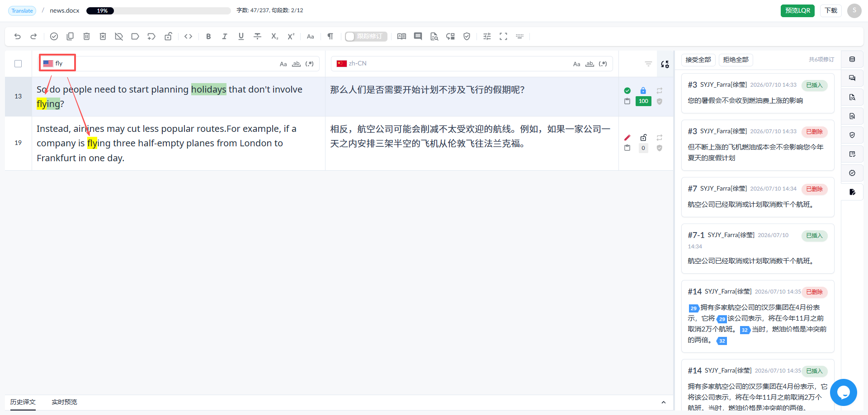Toggle case-sensitive match in source search
This screenshot has height=415, width=868.
coord(283,64)
